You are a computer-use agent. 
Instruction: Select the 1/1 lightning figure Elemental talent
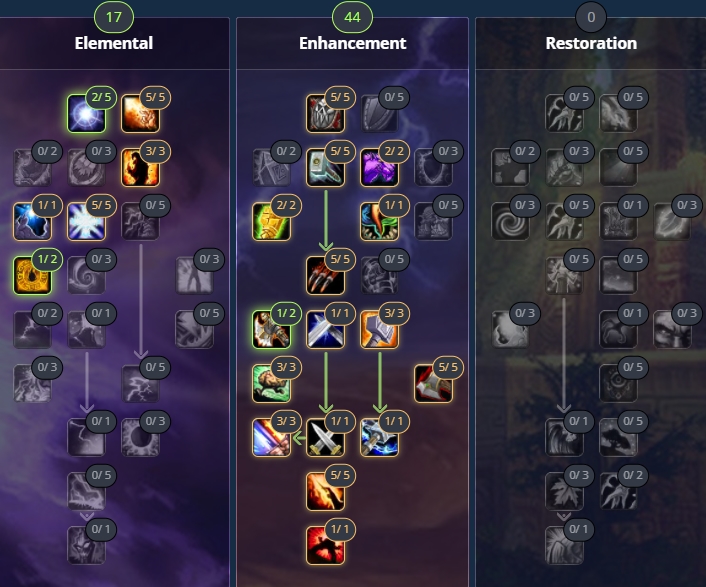pyautogui.click(x=32, y=221)
